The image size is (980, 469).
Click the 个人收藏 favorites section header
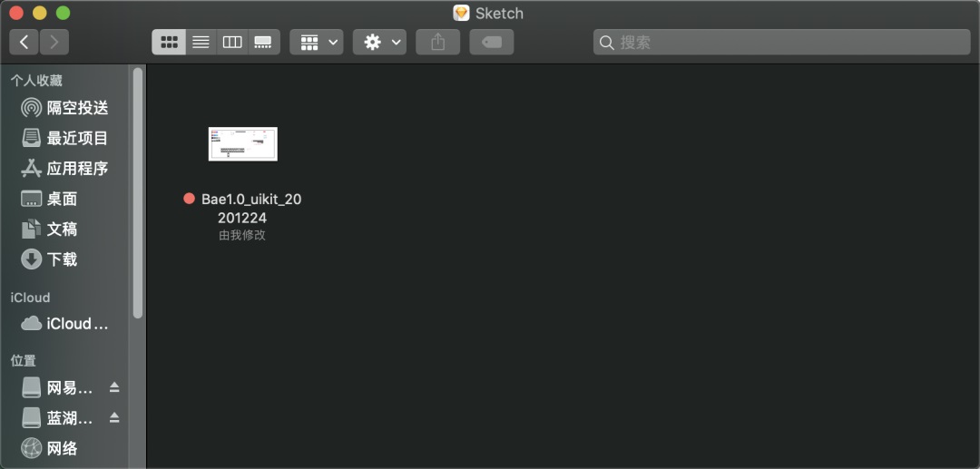click(x=36, y=81)
